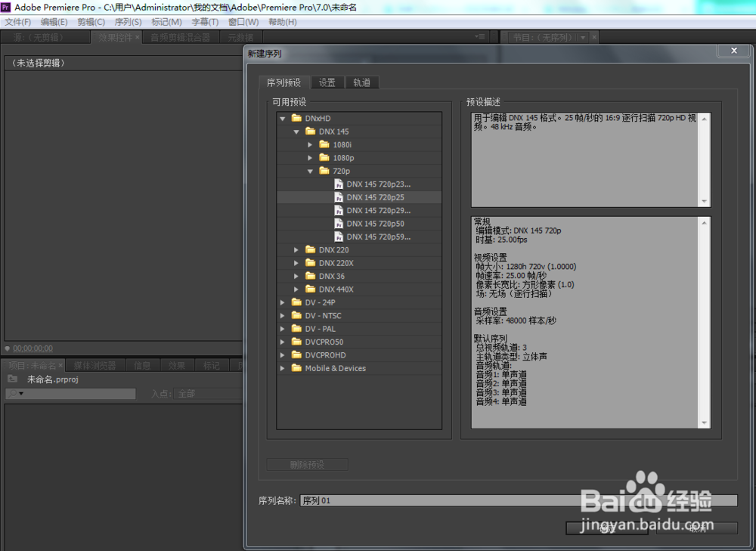Close the 新建序列 dialog

click(734, 51)
